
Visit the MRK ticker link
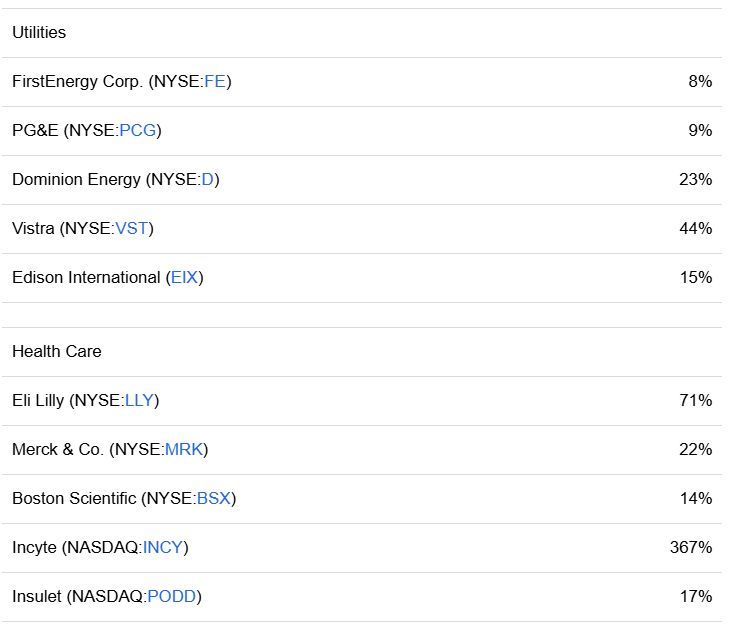tap(184, 450)
